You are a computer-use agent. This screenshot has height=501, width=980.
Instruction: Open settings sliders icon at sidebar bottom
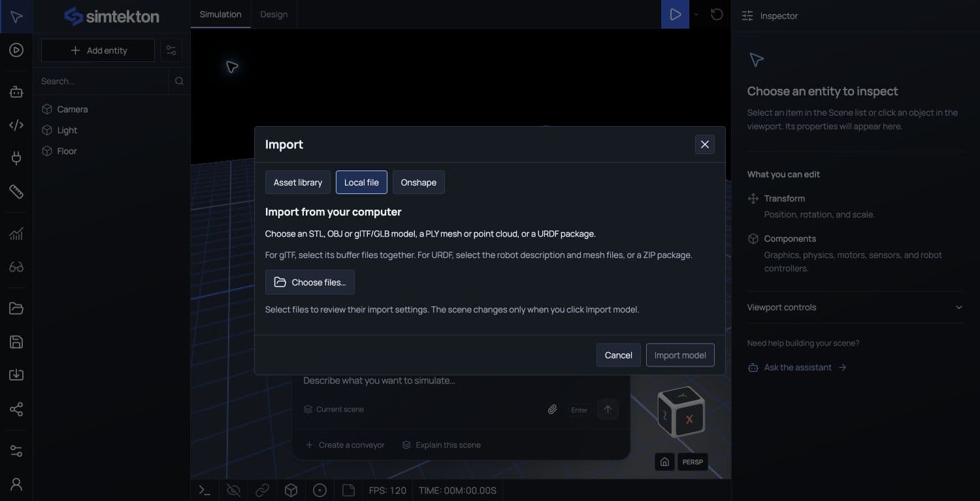coord(16,451)
